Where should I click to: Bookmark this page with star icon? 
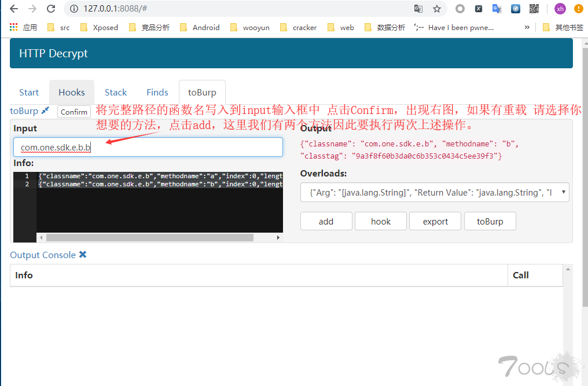pyautogui.click(x=437, y=9)
